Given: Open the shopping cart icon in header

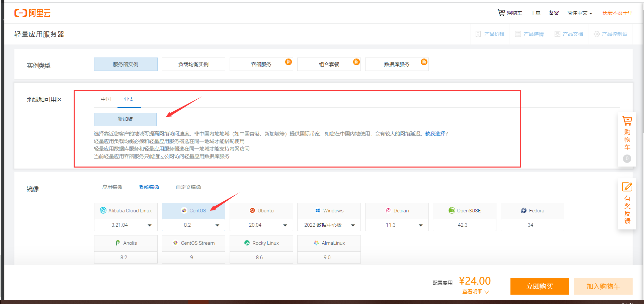Looking at the screenshot, I should [x=501, y=13].
